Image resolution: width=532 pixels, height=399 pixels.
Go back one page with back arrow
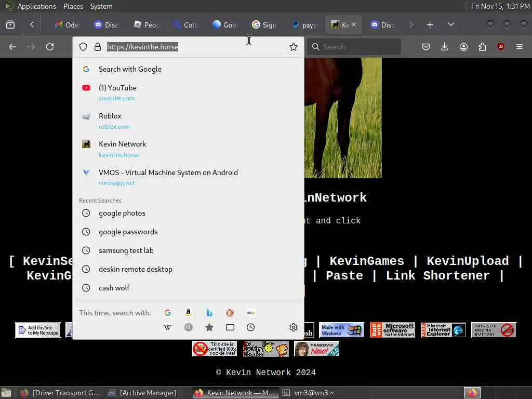pyautogui.click(x=12, y=47)
